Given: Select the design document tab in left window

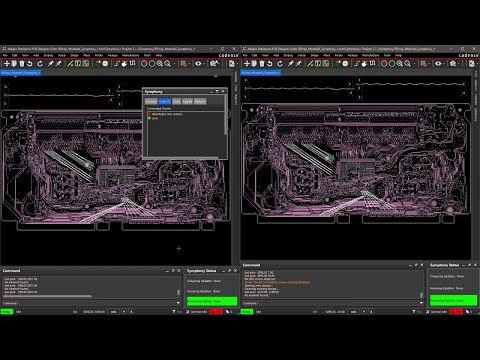Looking at the screenshot, I should pyautogui.click(x=21, y=73).
